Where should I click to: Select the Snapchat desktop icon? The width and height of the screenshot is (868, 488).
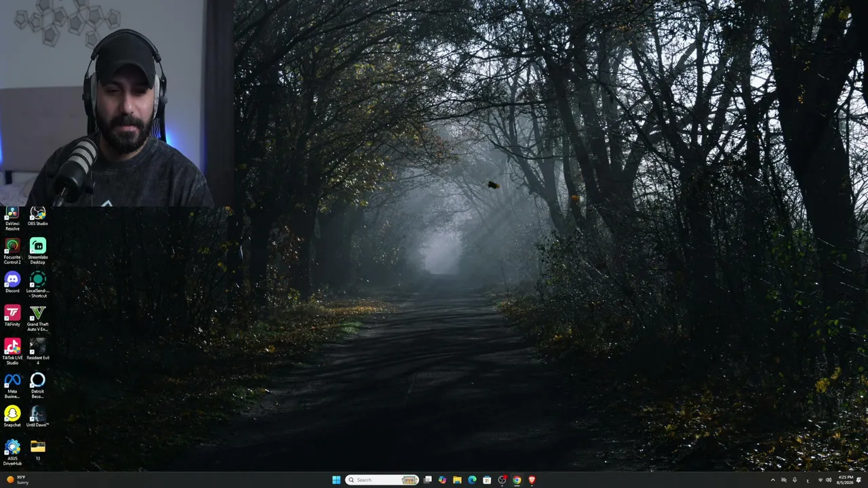click(12, 417)
